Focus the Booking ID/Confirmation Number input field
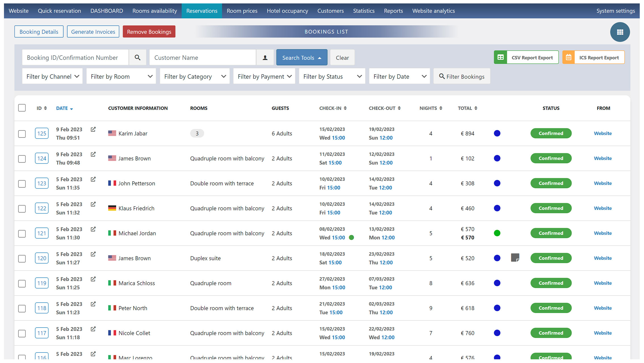This screenshot has height=363, width=644. [x=75, y=58]
